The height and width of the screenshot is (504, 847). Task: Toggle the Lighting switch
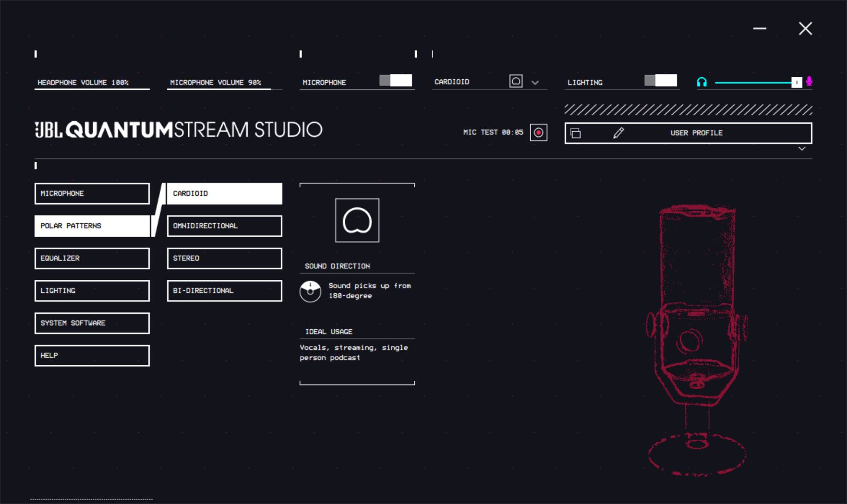[x=661, y=80]
